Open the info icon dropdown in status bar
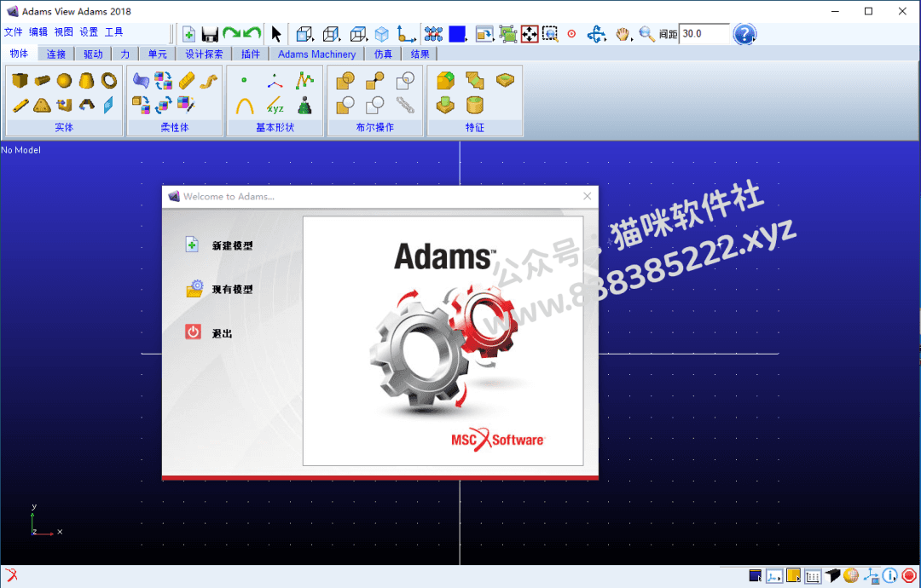Screen dimensions: 921x588 (889, 576)
